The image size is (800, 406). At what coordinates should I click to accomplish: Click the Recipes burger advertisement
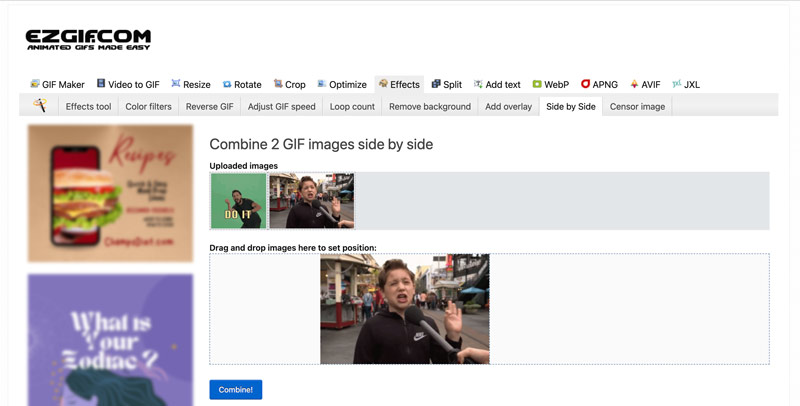click(110, 191)
